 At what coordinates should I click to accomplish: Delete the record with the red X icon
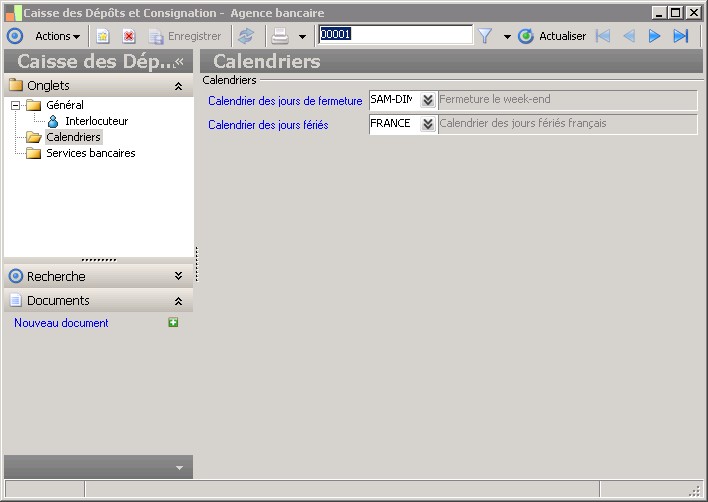pos(129,37)
